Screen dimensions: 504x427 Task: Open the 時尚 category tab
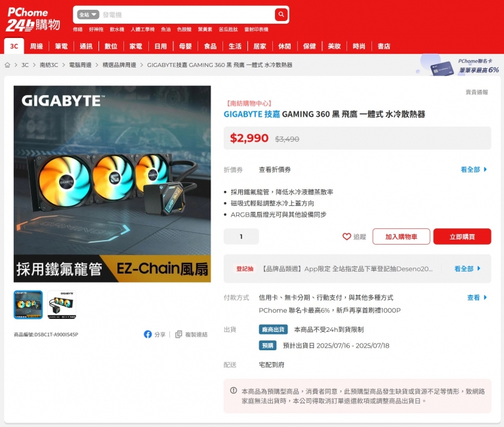pos(359,47)
